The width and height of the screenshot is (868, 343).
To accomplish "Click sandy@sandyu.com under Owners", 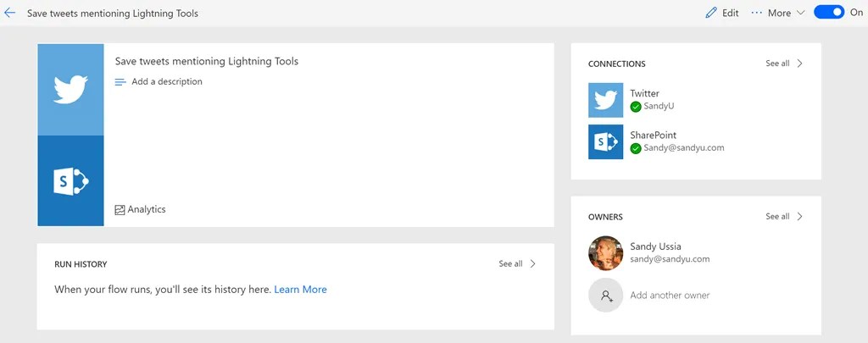I will point(670,259).
